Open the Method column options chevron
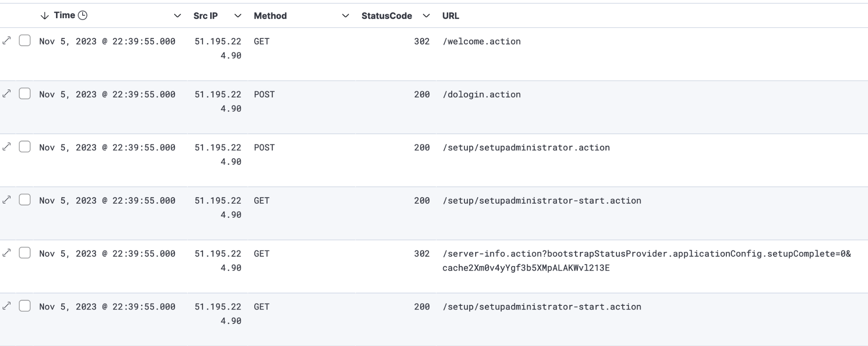This screenshot has width=868, height=346. pyautogui.click(x=345, y=16)
